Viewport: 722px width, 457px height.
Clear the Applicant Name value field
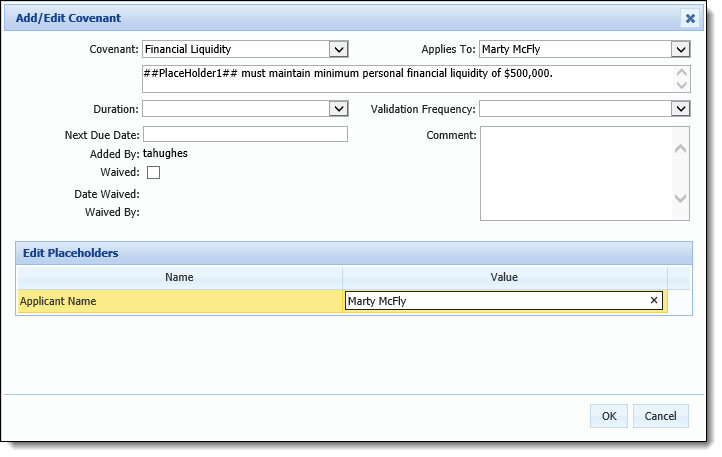coord(653,300)
